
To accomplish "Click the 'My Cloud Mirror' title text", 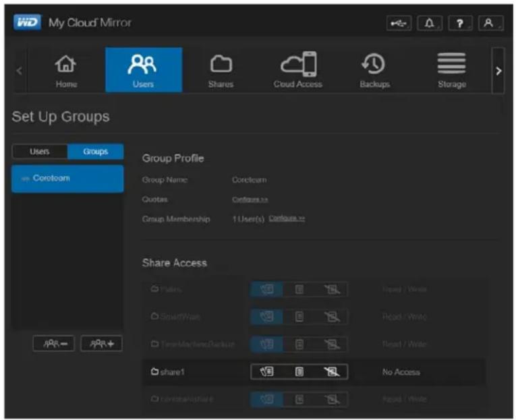I will (x=90, y=23).
